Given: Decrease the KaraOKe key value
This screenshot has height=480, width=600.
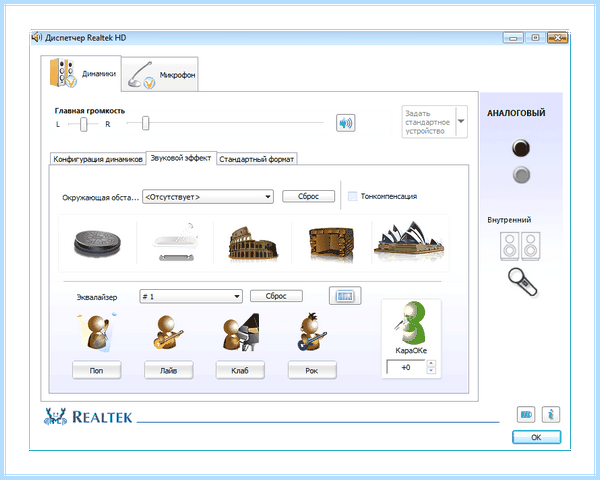Looking at the screenshot, I should tap(431, 370).
